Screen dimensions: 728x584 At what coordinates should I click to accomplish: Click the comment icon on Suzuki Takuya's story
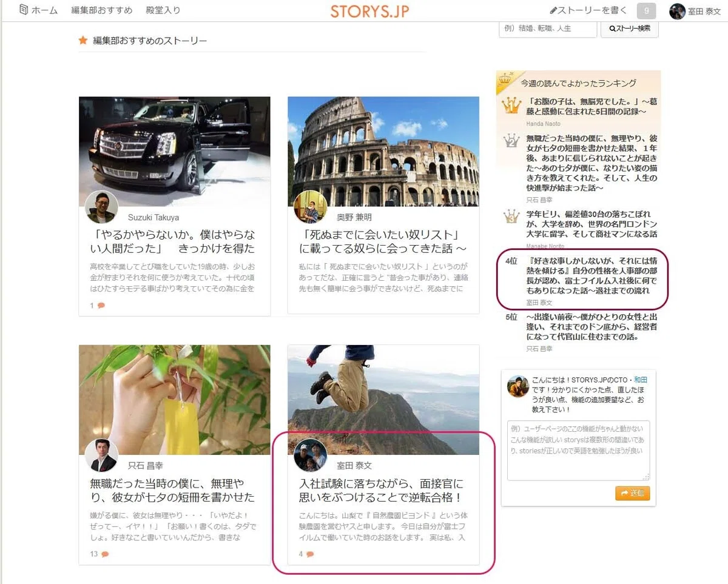[101, 306]
